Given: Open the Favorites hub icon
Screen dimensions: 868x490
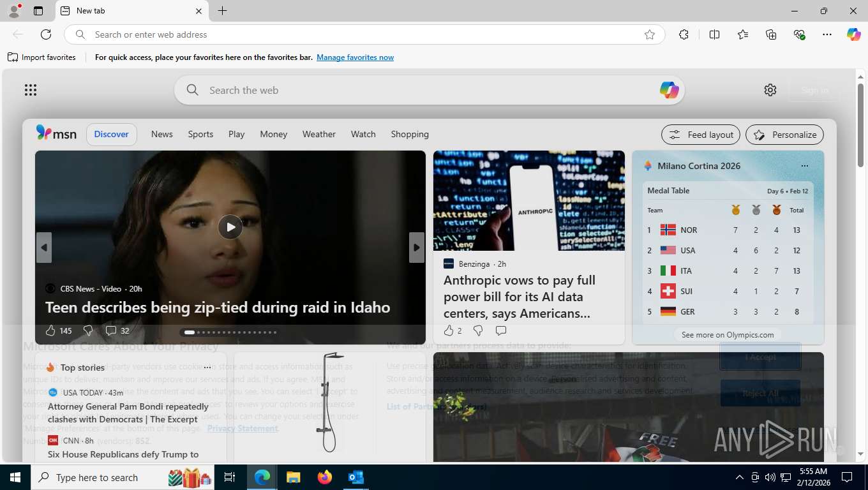Looking at the screenshot, I should (x=743, y=34).
